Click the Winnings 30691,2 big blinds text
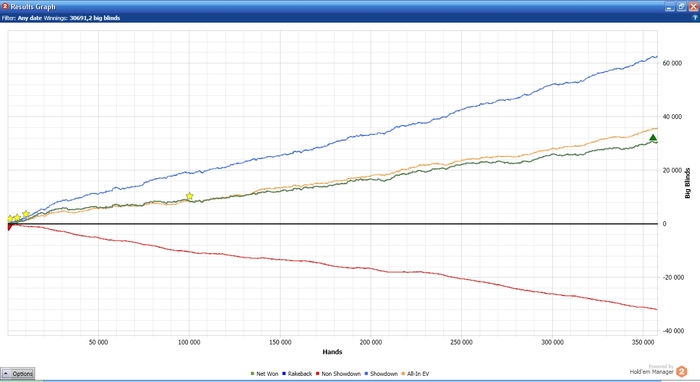The image size is (700, 382). (82, 18)
